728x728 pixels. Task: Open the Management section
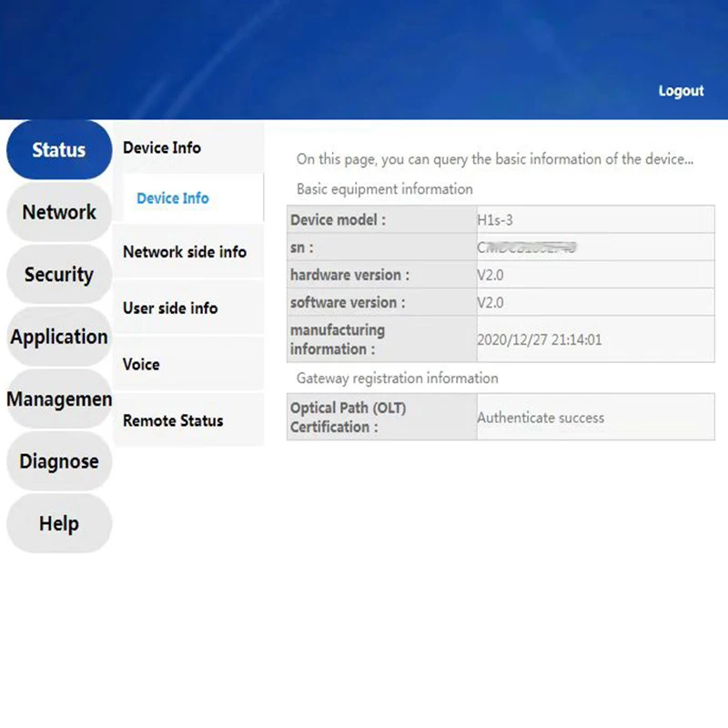pos(59,399)
